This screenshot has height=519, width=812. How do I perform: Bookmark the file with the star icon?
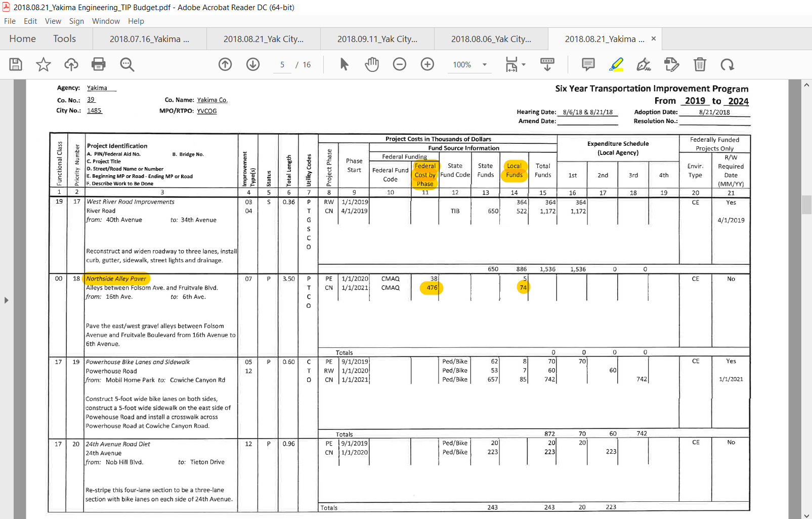point(44,64)
